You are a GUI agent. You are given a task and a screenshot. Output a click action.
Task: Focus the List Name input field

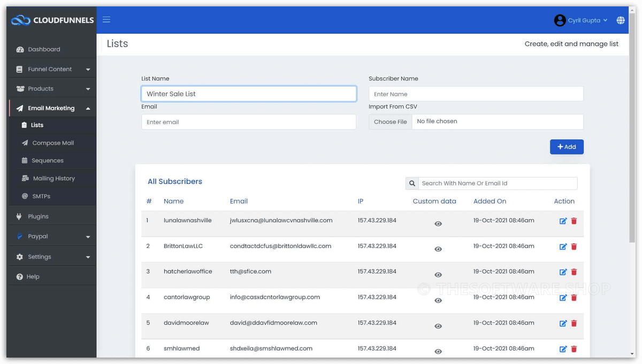coord(249,94)
